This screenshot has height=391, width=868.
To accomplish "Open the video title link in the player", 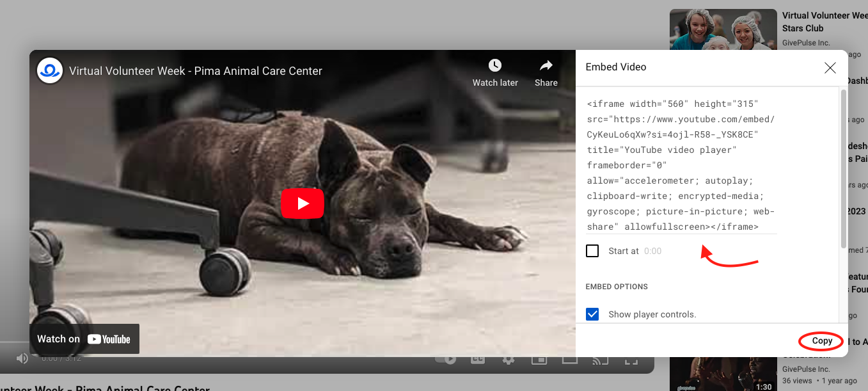I will (x=196, y=71).
